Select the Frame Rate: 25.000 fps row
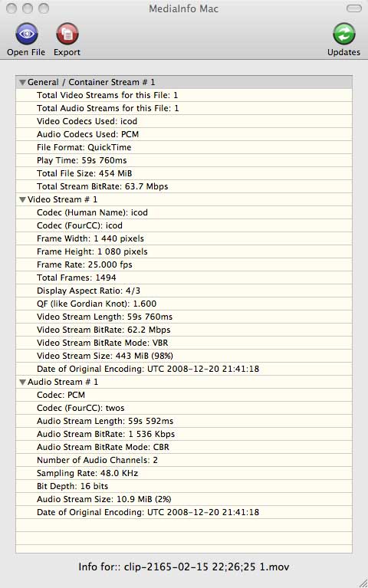Image resolution: width=368 pixels, height=588 pixels. [184, 264]
